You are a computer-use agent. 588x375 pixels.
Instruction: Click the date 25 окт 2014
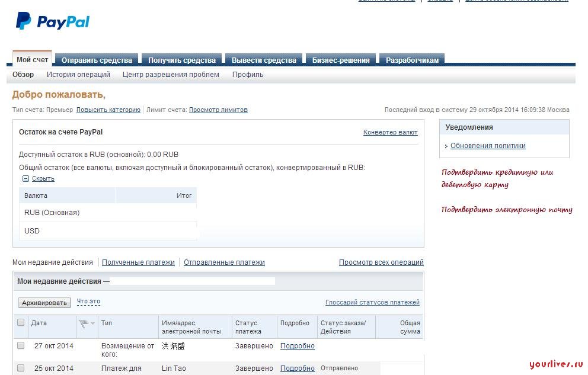click(53, 368)
